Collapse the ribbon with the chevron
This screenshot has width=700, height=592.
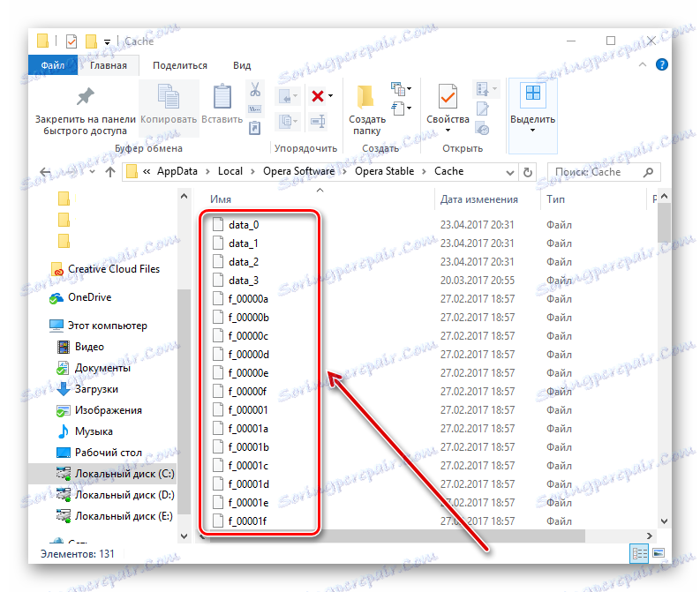click(642, 64)
